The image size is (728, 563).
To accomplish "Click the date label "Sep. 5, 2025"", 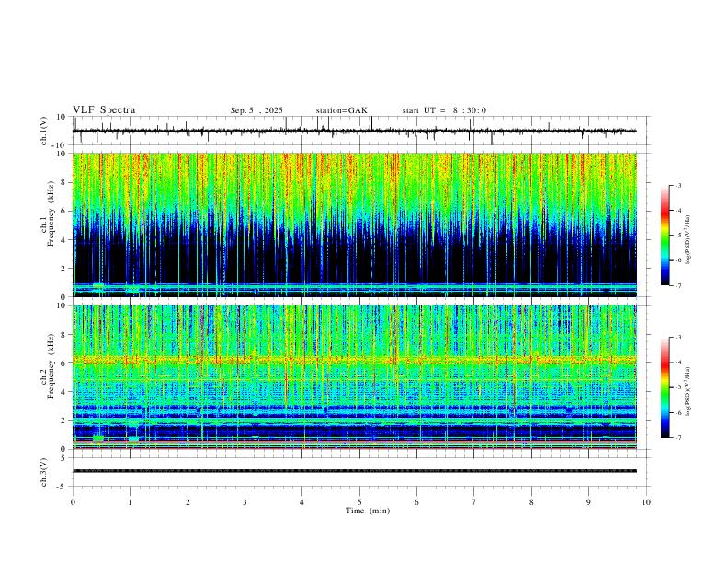I will [256, 110].
